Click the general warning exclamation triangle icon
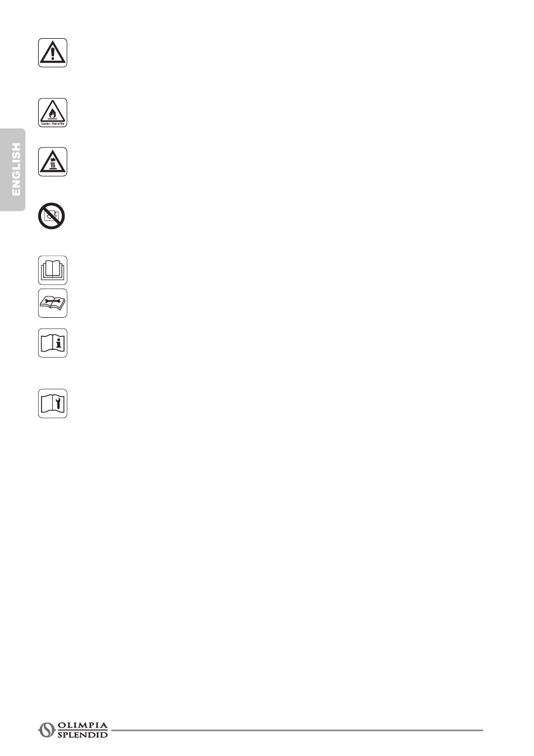This screenshot has height=756, width=534. 53,53
